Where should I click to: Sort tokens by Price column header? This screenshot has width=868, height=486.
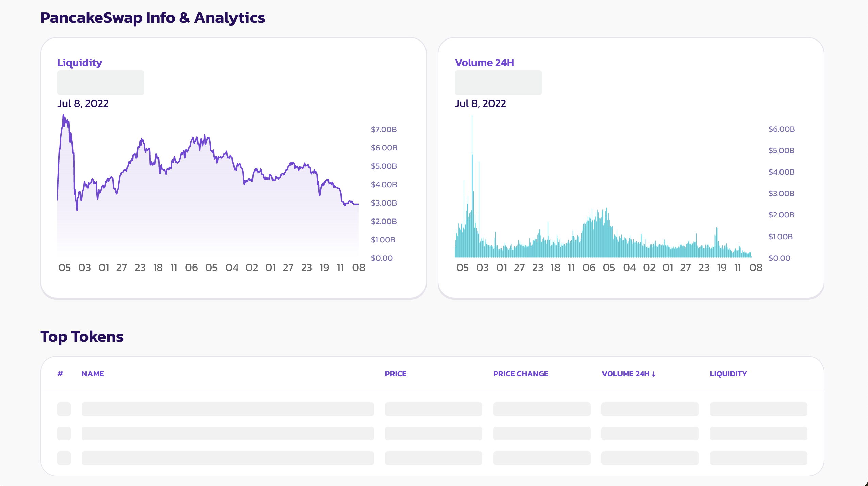(396, 374)
